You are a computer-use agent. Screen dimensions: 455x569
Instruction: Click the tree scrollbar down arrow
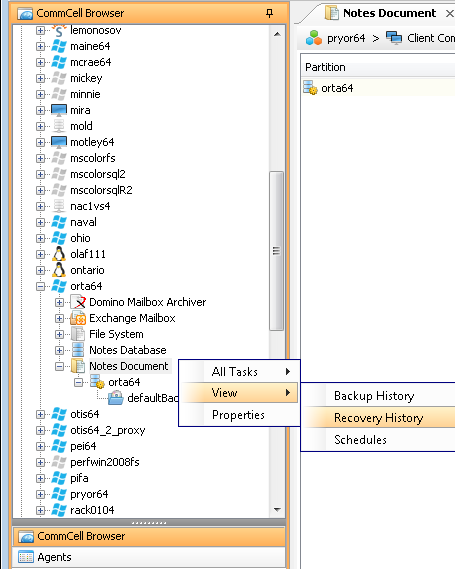(277, 510)
